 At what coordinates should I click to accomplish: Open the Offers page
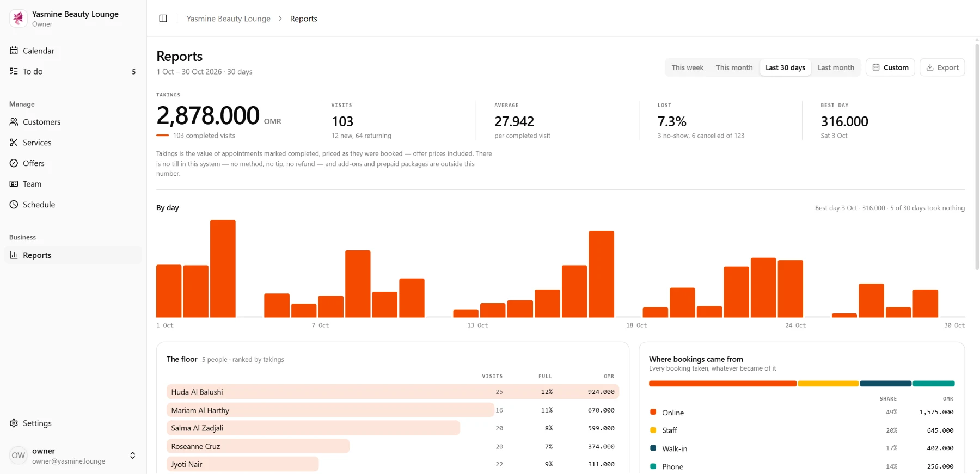coord(73,163)
